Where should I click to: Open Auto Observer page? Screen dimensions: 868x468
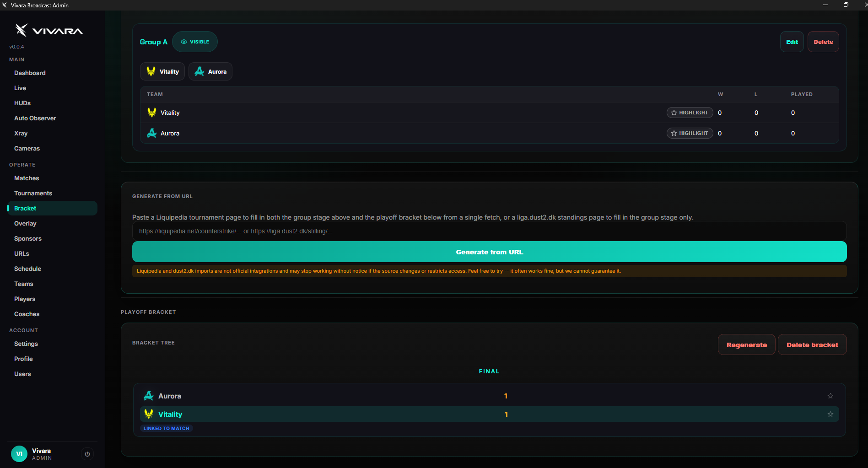[x=52, y=118]
